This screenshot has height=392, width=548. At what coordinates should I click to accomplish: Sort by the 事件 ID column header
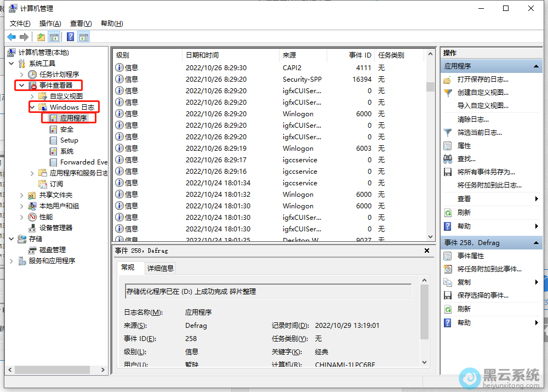pyautogui.click(x=360, y=55)
